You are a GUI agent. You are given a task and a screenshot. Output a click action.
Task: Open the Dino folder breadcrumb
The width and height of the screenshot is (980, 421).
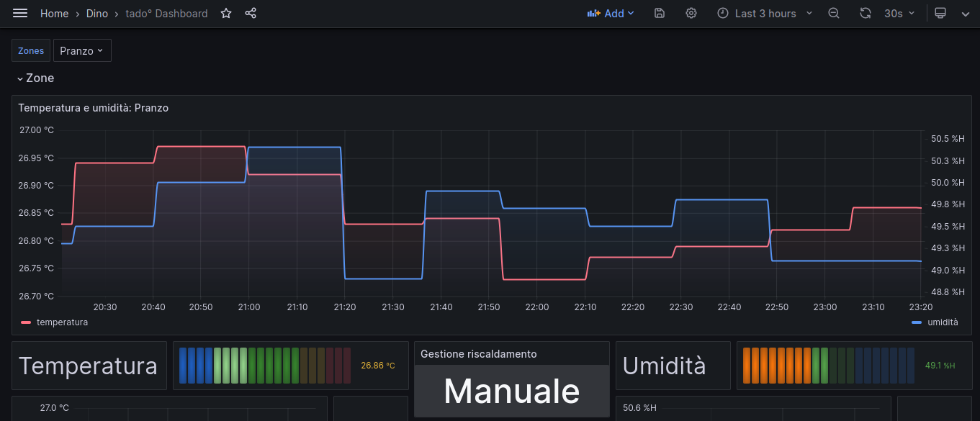[97, 14]
